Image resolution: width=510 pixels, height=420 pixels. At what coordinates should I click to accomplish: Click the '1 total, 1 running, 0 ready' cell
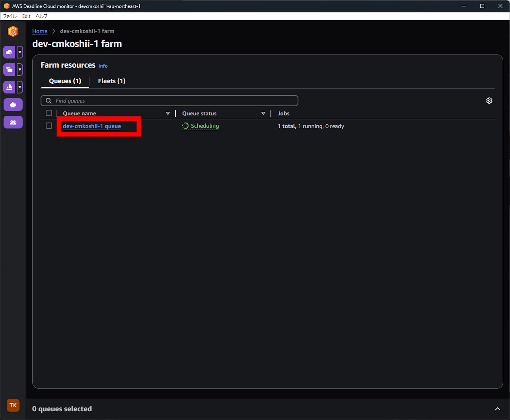coord(311,126)
